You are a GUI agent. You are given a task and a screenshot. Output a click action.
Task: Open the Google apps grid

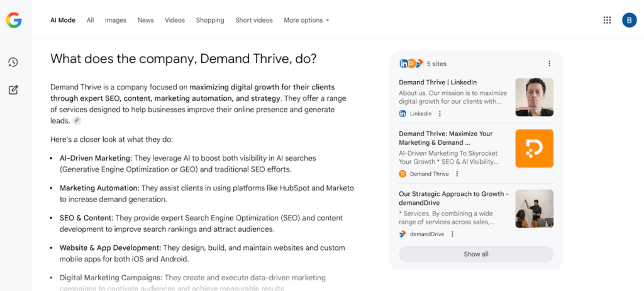click(607, 20)
